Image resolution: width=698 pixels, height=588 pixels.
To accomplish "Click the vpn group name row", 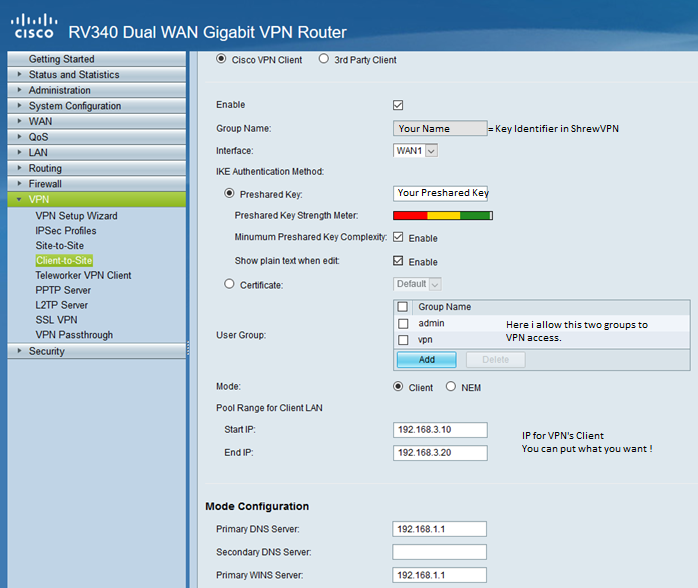I will click(x=542, y=340).
